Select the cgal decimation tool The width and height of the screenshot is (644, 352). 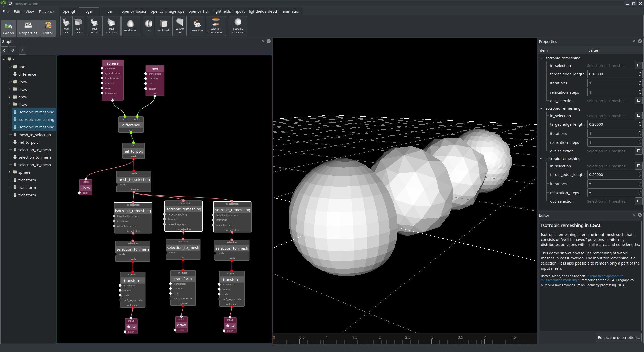[x=111, y=26]
